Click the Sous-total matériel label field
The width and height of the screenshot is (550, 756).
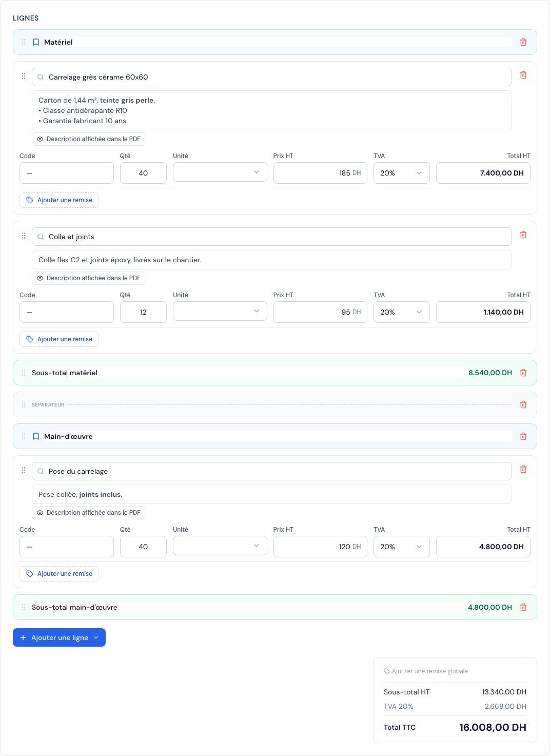coord(247,373)
